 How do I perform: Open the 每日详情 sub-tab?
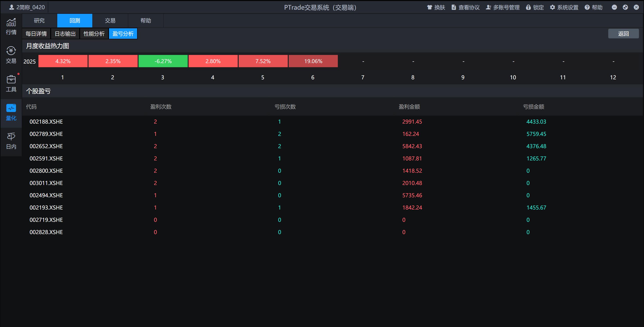[x=36, y=34]
